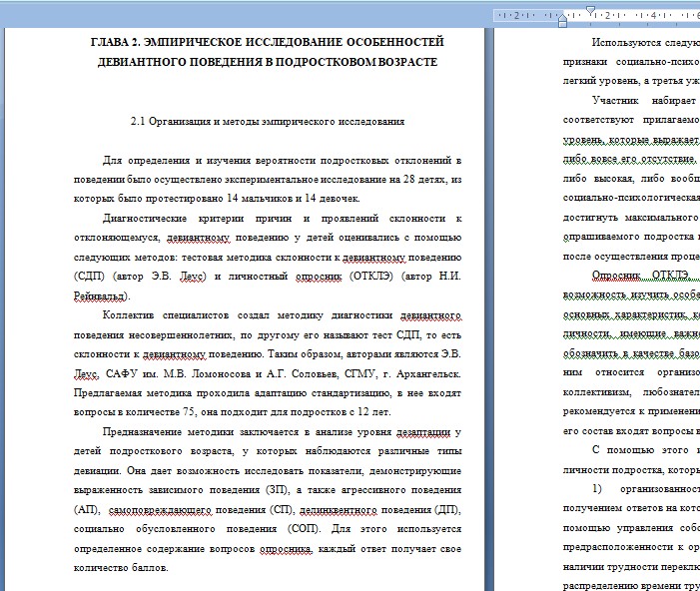Click the abbreviation '(ДП)'
Screen dimensions: 700x591
coord(447,510)
